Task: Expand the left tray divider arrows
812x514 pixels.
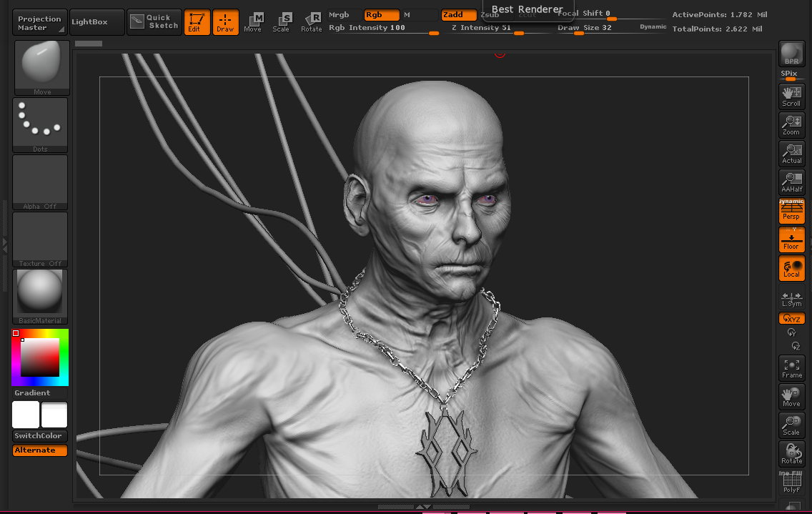Action: point(5,245)
